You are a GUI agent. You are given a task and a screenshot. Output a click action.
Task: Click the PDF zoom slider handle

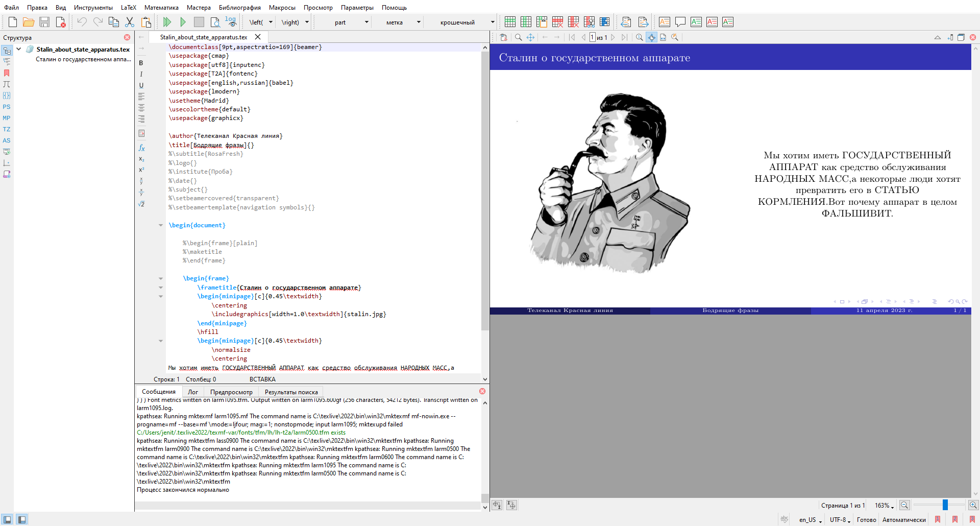(x=945, y=505)
